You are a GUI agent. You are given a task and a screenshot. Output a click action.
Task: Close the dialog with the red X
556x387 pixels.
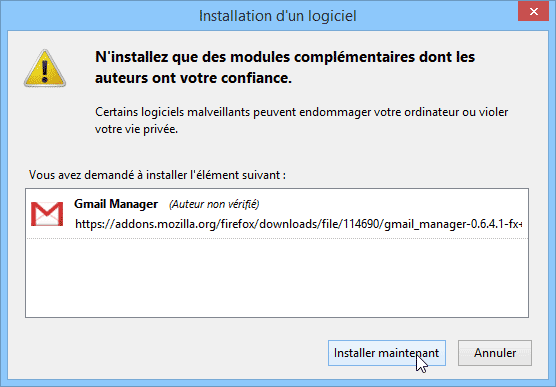point(533,12)
